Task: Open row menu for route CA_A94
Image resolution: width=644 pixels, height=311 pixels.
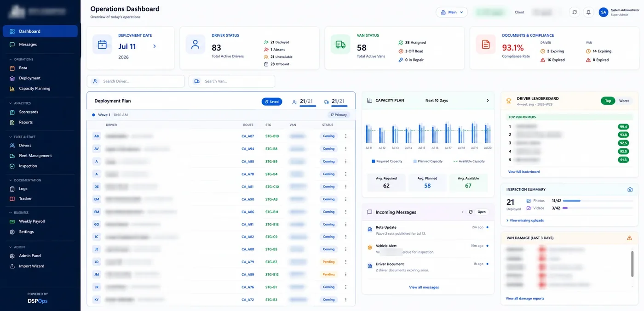Action: pos(346,149)
